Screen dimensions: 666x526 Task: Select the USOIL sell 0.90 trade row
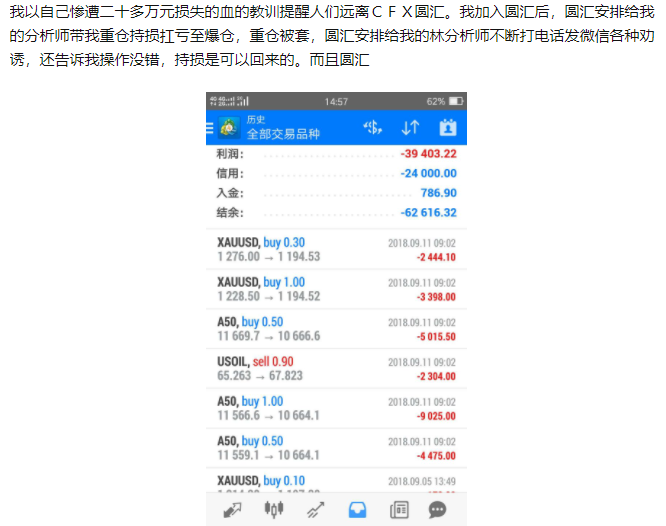click(x=336, y=368)
